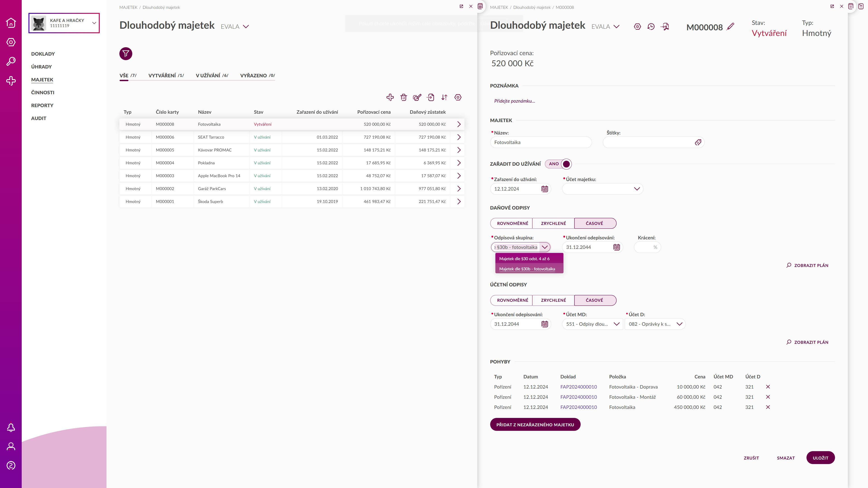Viewport: 868px width, 488px height.
Task: Select ZRYCHLENÉ under Daňové odpisy
Action: point(553,223)
